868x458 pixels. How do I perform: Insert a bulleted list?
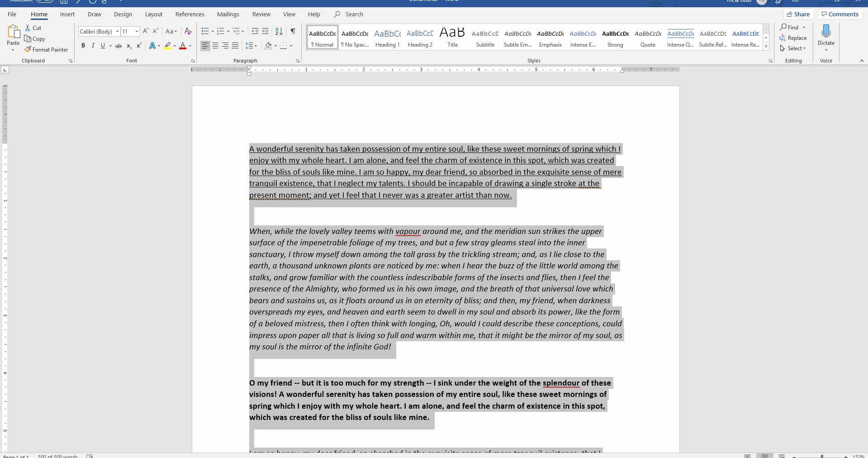coord(205,31)
